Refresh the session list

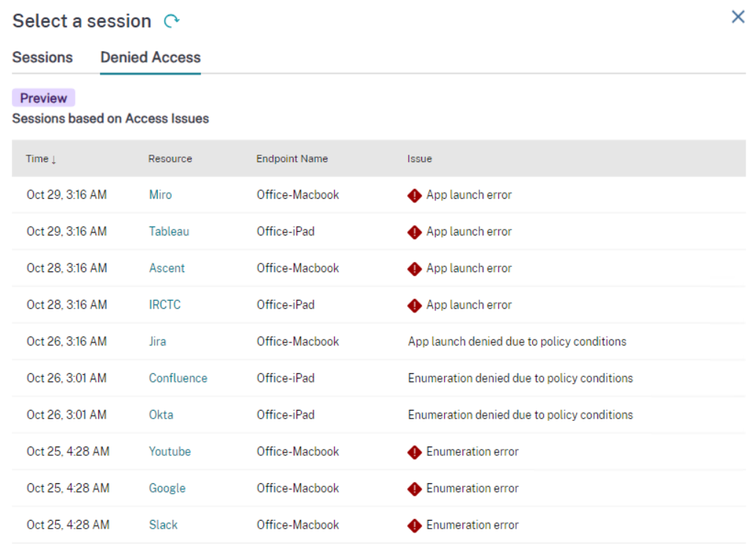pos(172,21)
